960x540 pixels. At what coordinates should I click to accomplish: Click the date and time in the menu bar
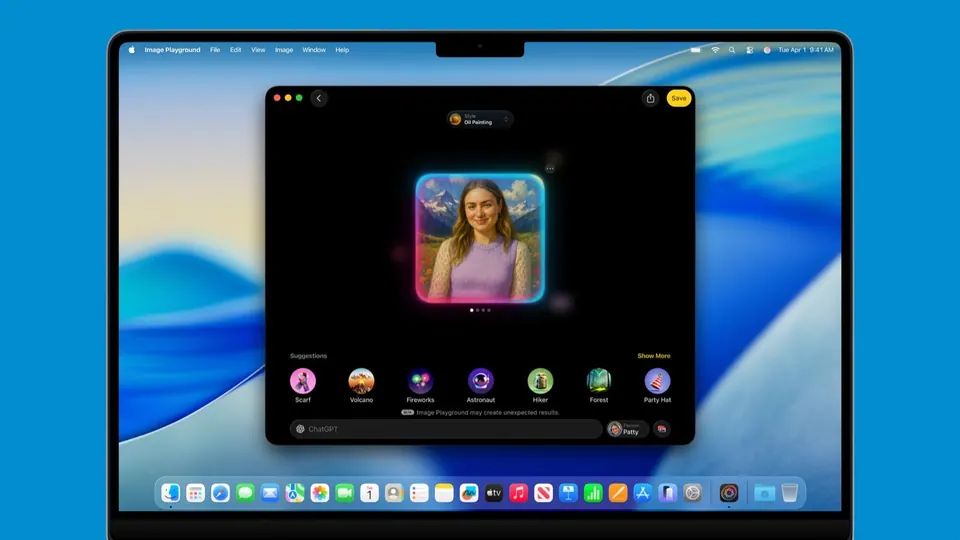pyautogui.click(x=806, y=50)
